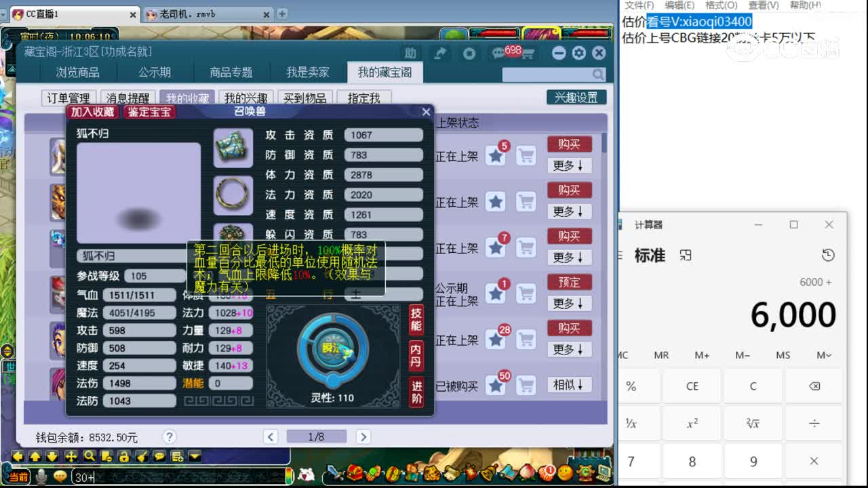Toggle favorite star with 7 badge
The height and width of the screenshot is (488, 868).
coord(496,248)
